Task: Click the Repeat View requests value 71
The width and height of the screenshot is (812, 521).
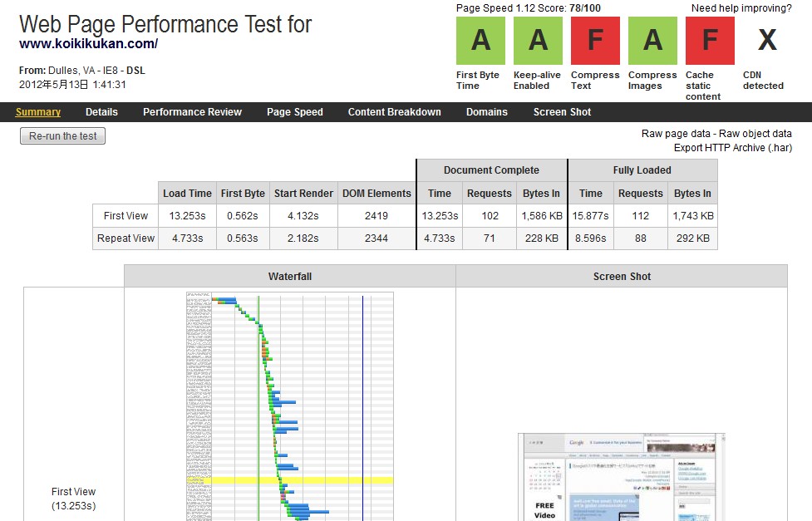Action: point(490,238)
